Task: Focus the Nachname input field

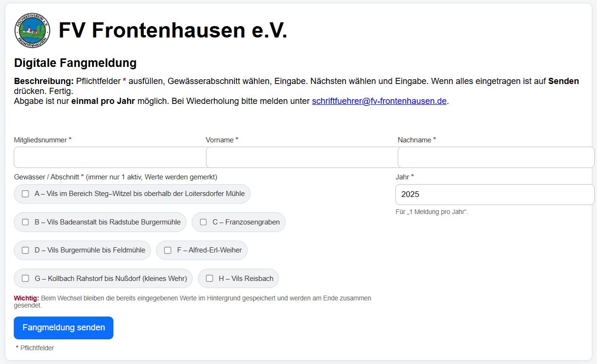Action: coord(495,157)
